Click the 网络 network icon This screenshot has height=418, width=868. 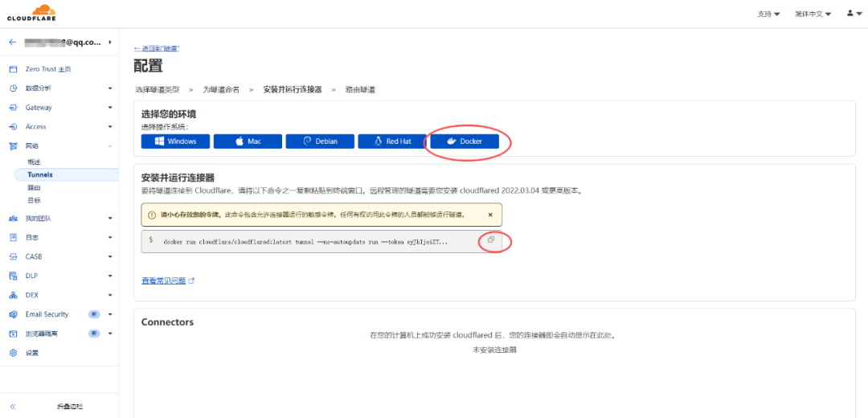click(14, 146)
